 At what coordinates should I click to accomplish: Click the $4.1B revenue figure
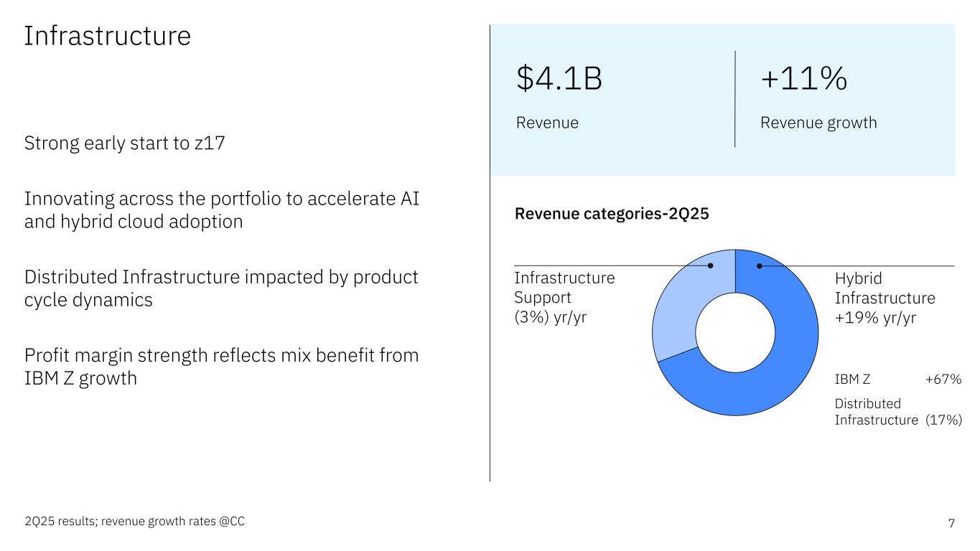pyautogui.click(x=559, y=79)
